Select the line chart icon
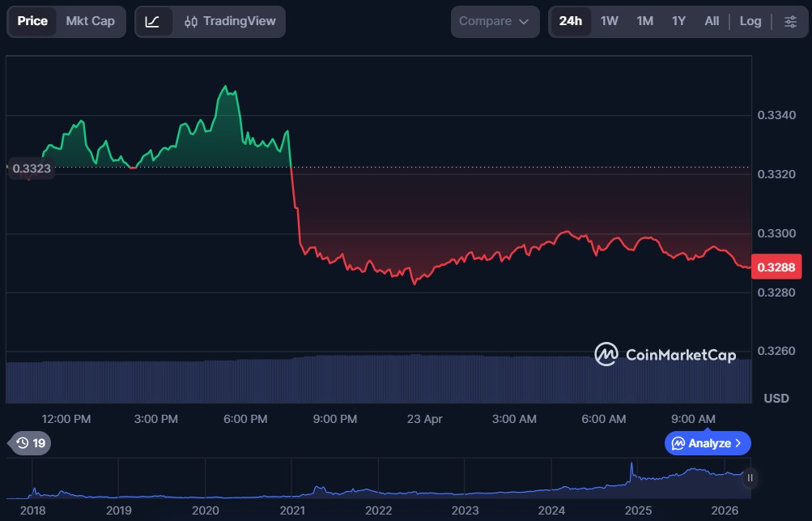This screenshot has height=521, width=812. [x=153, y=22]
